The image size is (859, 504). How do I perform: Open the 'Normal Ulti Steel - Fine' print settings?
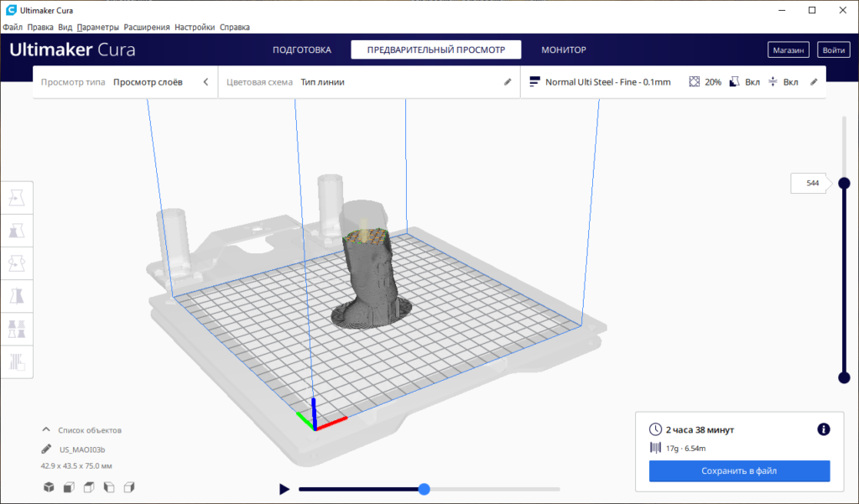point(607,82)
